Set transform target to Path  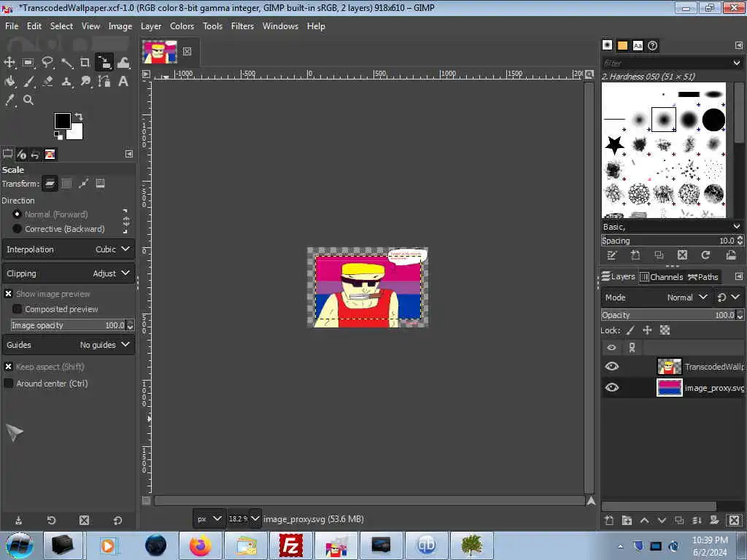pyautogui.click(x=83, y=184)
